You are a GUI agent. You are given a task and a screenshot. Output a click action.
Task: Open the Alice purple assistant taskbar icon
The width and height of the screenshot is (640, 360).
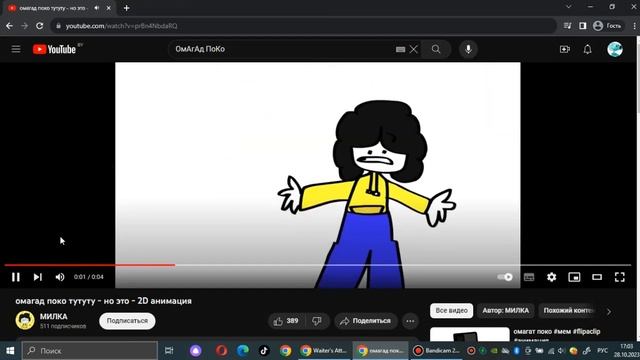pyautogui.click(x=196, y=351)
